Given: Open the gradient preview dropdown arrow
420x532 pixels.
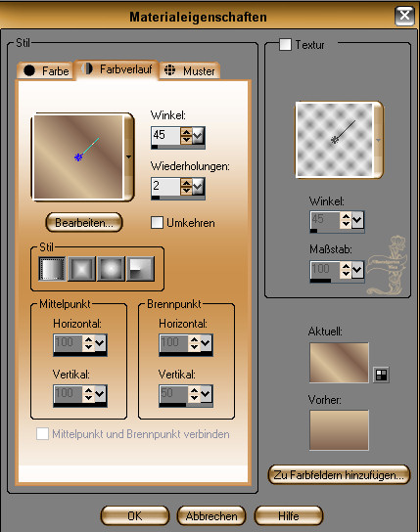Looking at the screenshot, I should pos(128,156).
